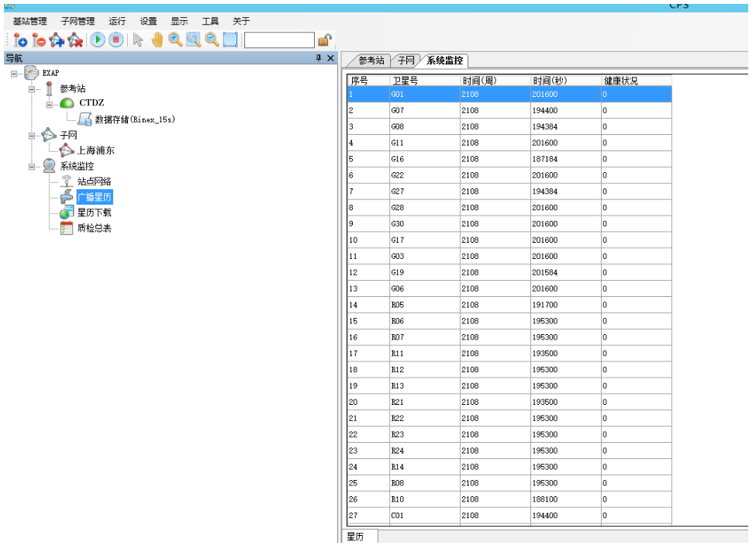The height and width of the screenshot is (556, 756).
Task: Sort by the 卫星号 column header
Action: point(425,81)
